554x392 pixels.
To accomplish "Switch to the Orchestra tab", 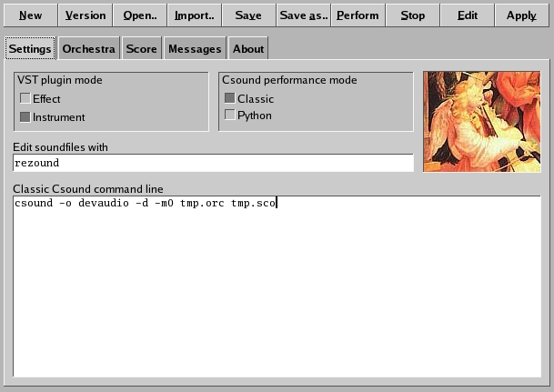I will (88, 49).
